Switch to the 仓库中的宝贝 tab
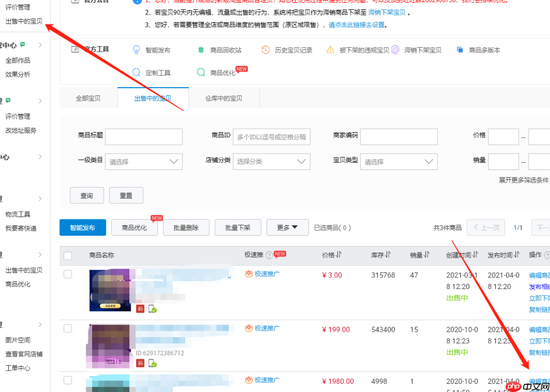 (224, 98)
